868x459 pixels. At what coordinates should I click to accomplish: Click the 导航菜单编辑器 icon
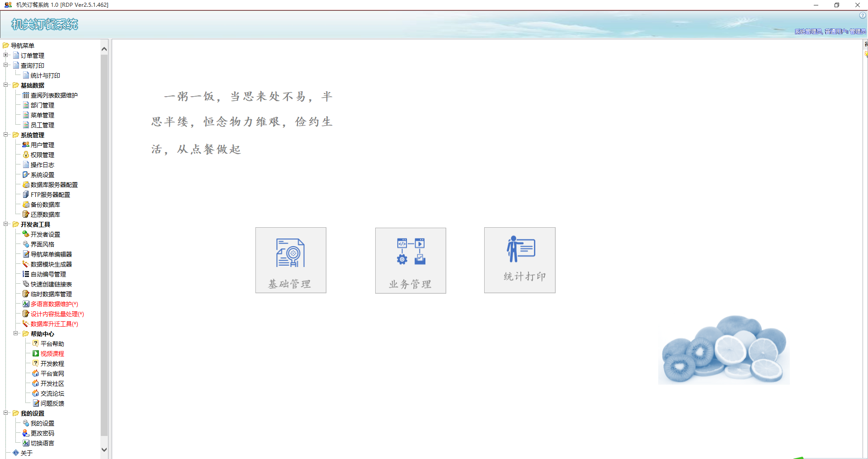point(26,254)
